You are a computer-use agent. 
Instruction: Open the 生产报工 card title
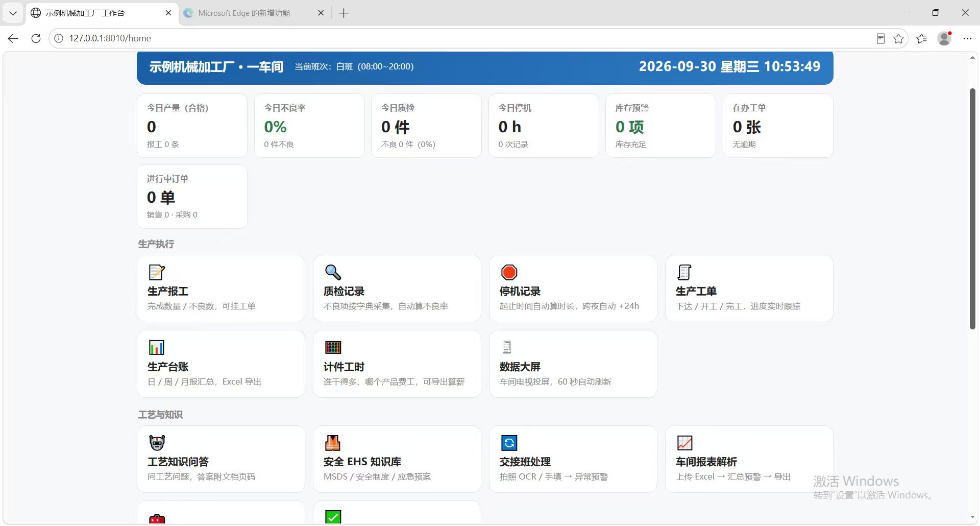coord(168,291)
